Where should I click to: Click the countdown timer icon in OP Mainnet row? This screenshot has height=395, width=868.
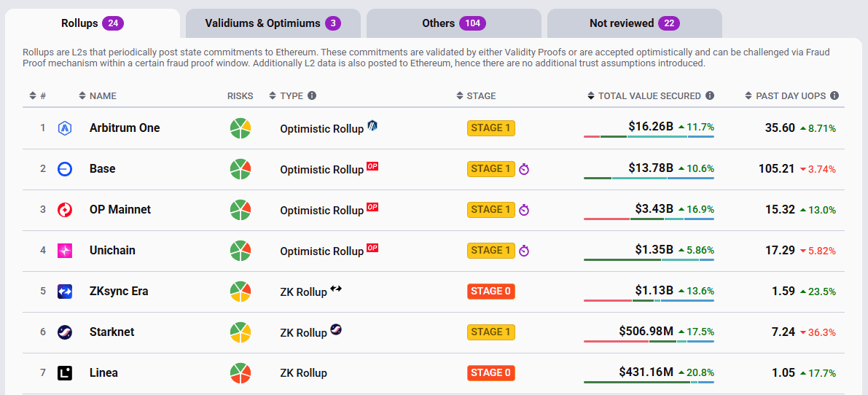[524, 210]
